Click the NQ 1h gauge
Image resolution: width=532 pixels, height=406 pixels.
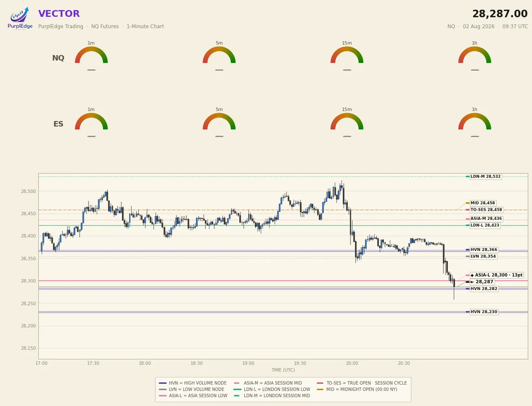[474, 55]
